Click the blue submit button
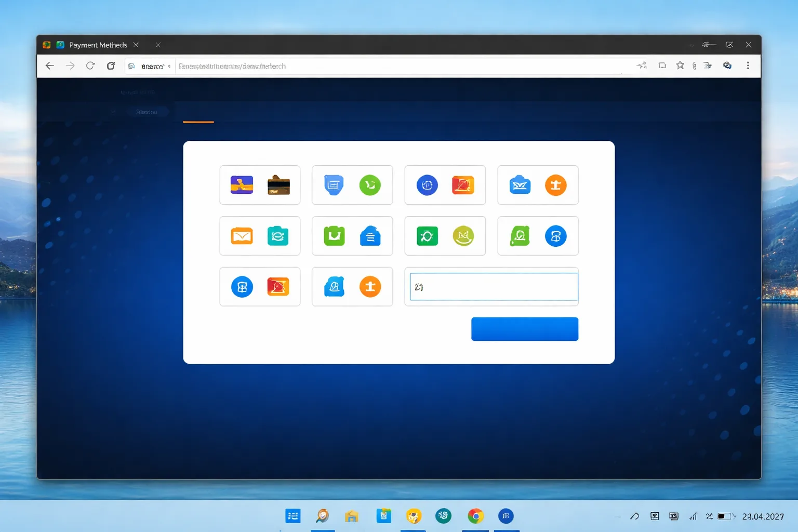 point(525,329)
